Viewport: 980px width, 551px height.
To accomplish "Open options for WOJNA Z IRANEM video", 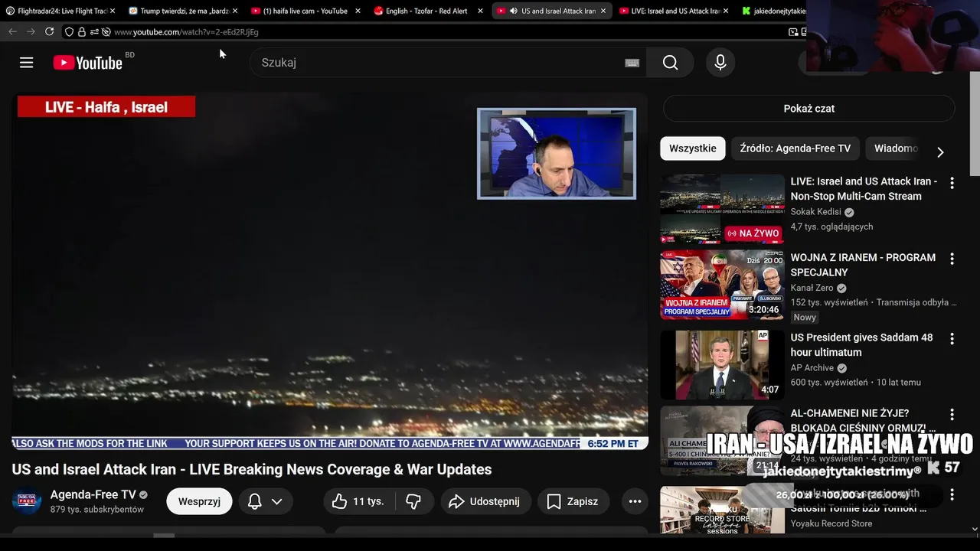I will [x=952, y=259].
